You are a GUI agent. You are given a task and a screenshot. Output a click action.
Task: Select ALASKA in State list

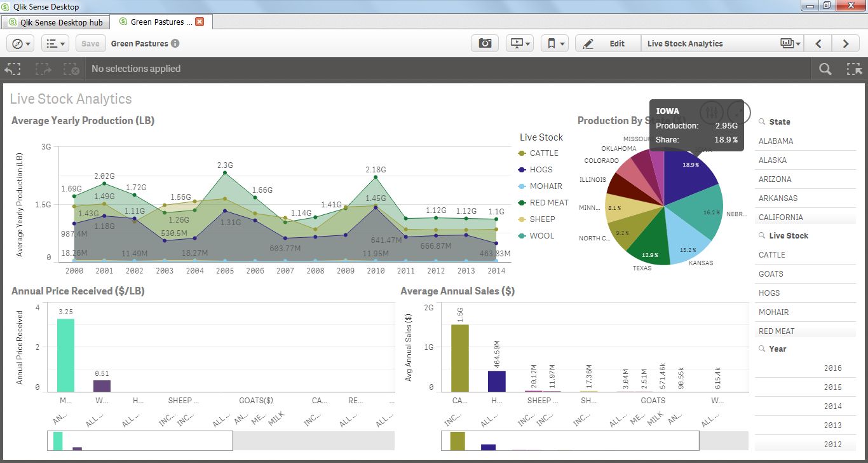[805, 160]
